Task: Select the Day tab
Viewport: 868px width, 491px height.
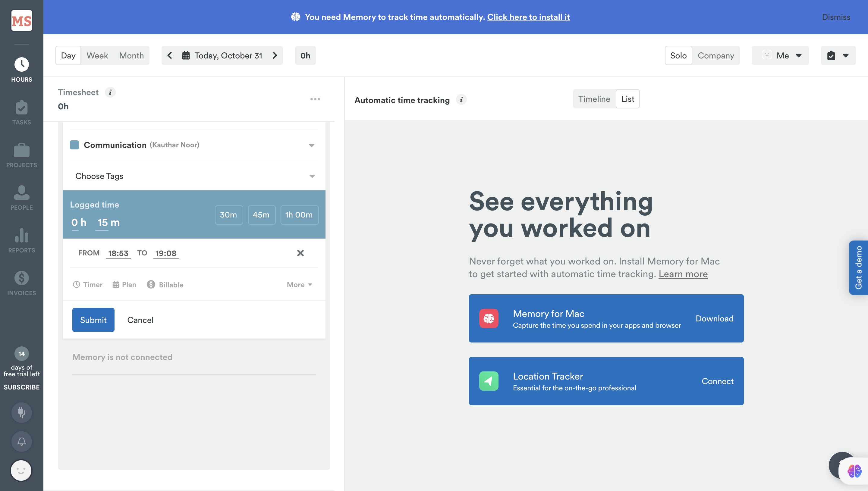Action: point(68,55)
